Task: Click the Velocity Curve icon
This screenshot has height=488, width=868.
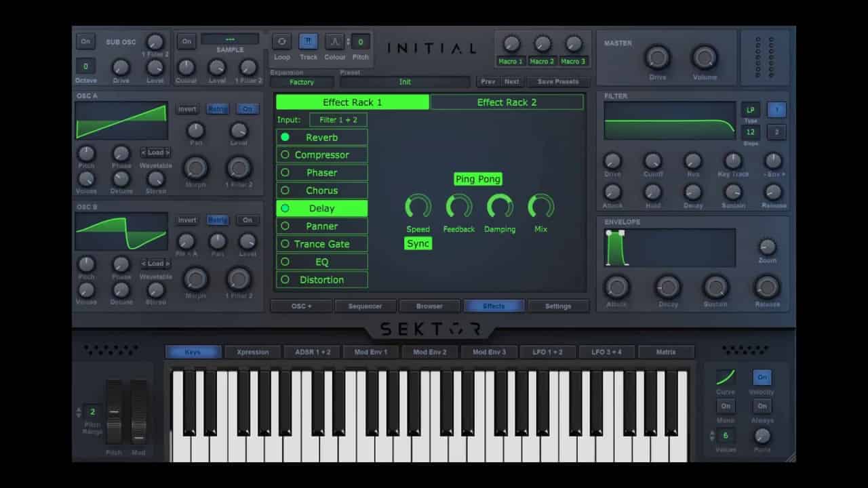Action: (725, 377)
